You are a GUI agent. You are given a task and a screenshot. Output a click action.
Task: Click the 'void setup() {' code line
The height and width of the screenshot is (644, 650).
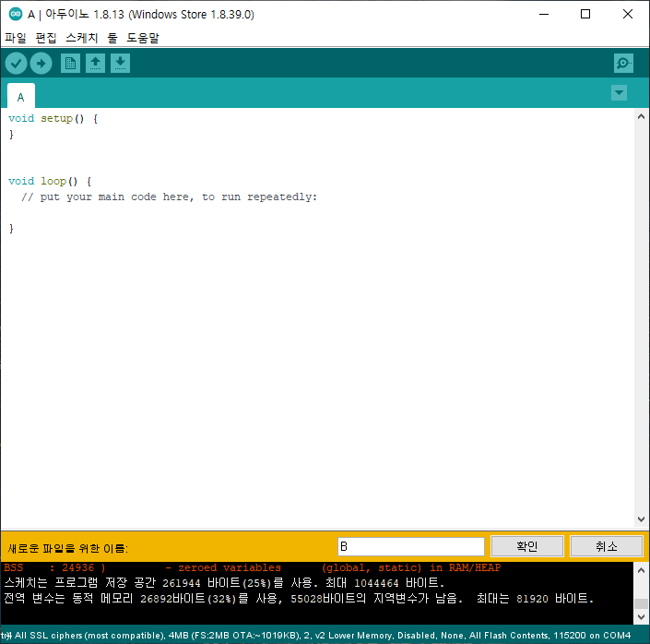pyautogui.click(x=53, y=119)
